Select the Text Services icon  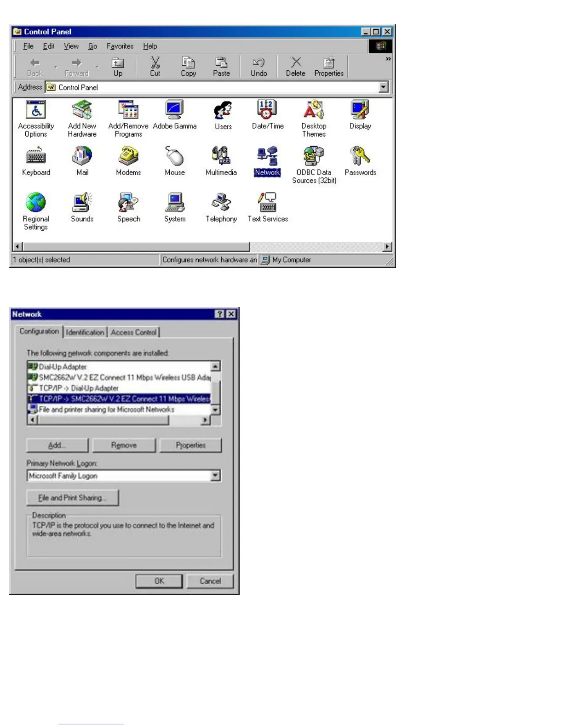tap(268, 208)
